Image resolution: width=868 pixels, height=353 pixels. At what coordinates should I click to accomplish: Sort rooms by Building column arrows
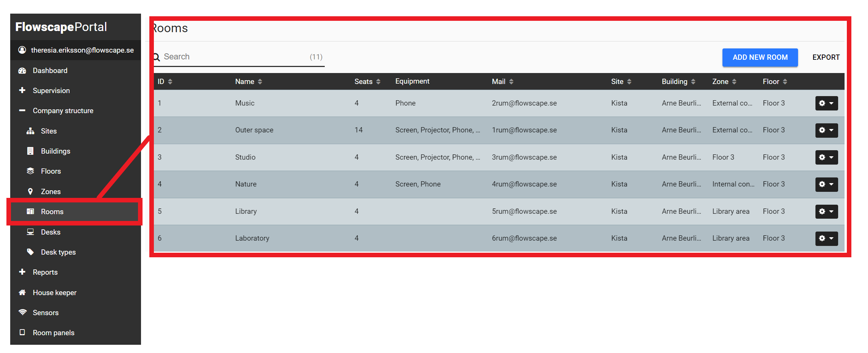693,81
